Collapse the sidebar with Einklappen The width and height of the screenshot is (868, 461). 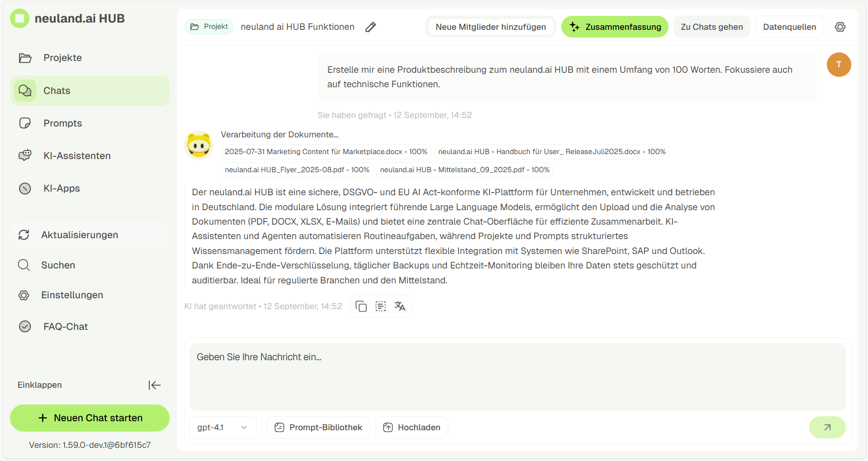pos(154,385)
